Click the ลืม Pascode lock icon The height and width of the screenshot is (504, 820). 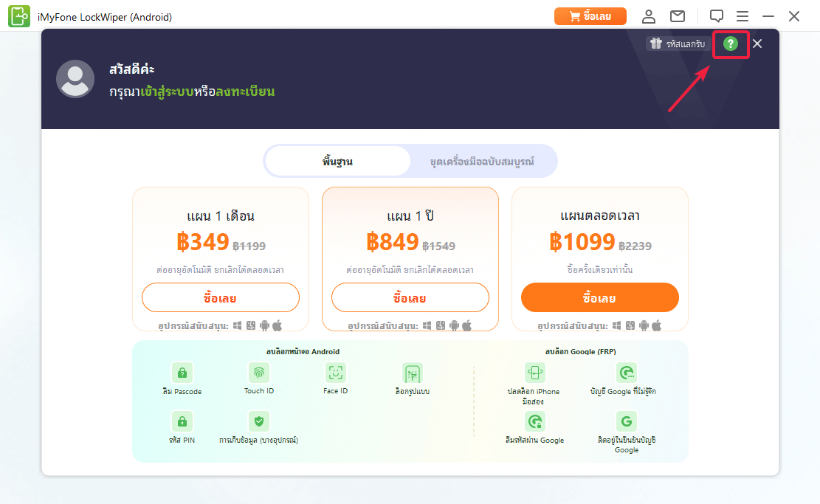[182, 373]
